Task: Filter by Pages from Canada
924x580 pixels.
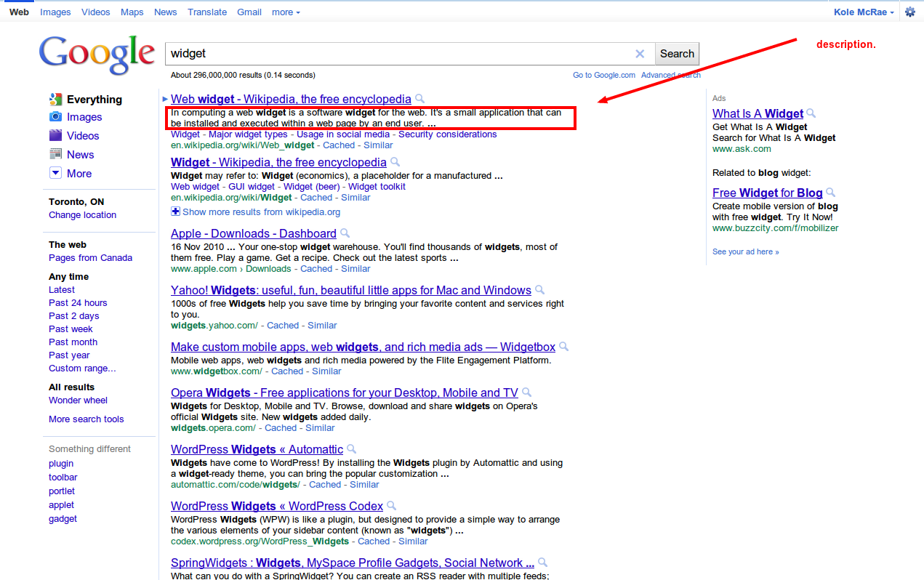Action: tap(90, 257)
